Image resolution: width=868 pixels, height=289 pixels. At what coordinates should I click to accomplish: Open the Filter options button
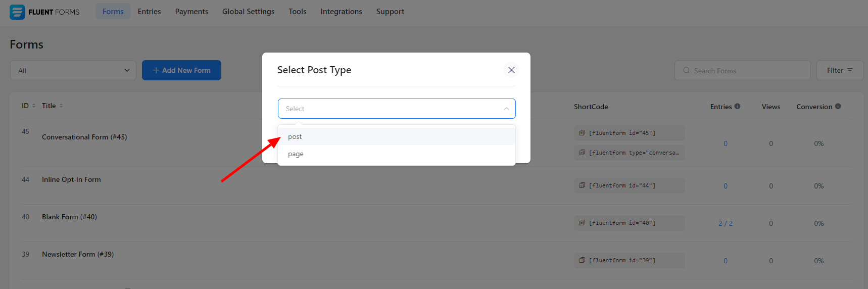839,71
